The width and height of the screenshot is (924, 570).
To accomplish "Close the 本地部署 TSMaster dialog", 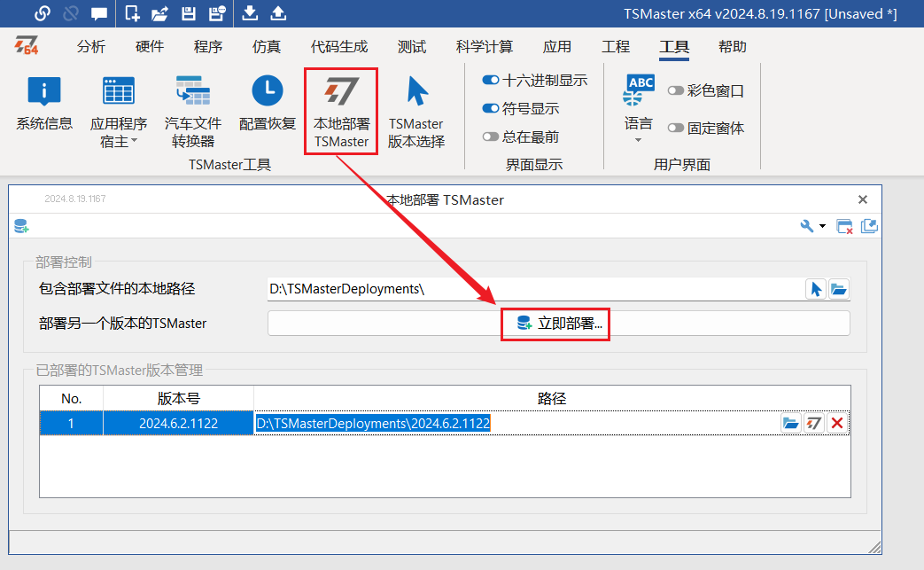I will [x=863, y=199].
